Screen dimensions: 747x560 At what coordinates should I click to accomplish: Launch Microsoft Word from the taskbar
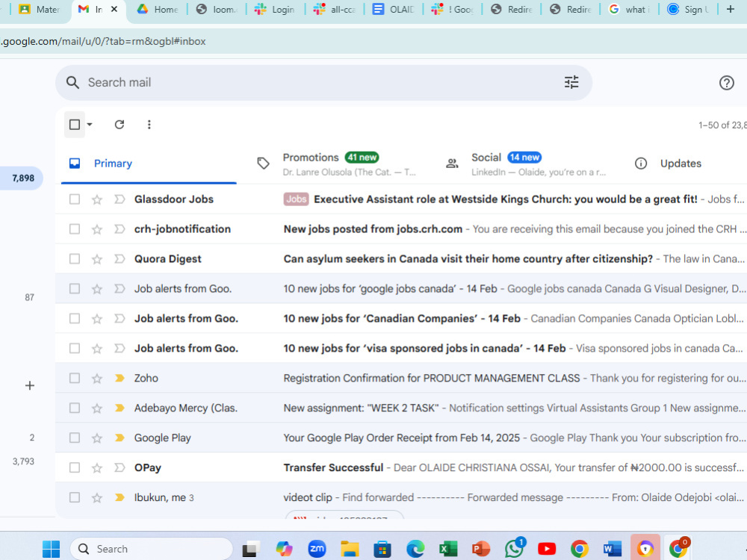point(613,549)
